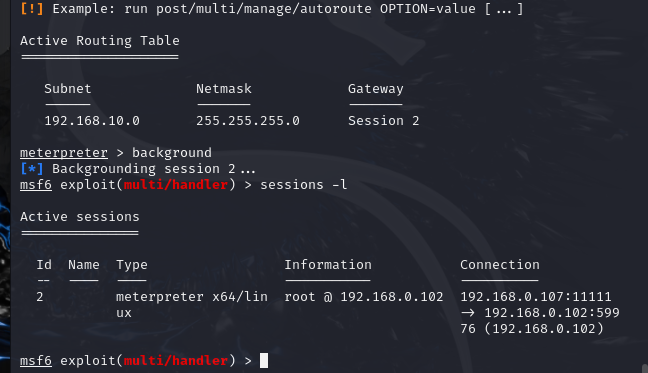Click the blue [*] status indicator
Image resolution: width=648 pixels, height=373 pixels.
click(x=32, y=169)
